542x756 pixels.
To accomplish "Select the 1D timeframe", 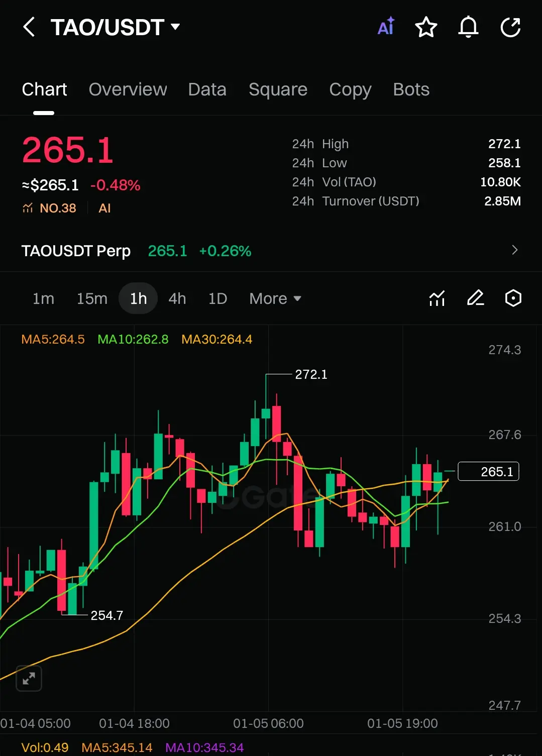I will 218,298.
